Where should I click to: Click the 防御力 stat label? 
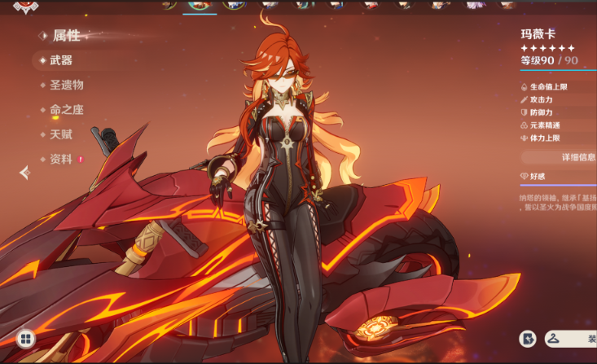coord(541,112)
